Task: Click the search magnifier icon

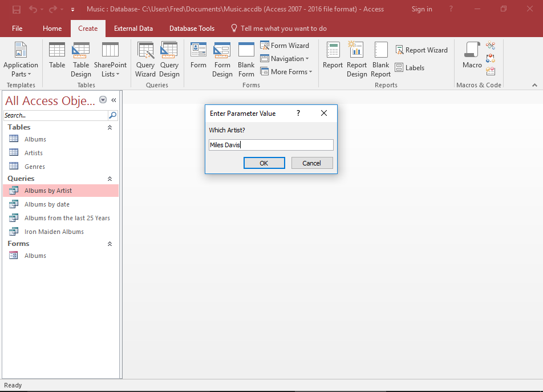Action: [x=113, y=115]
